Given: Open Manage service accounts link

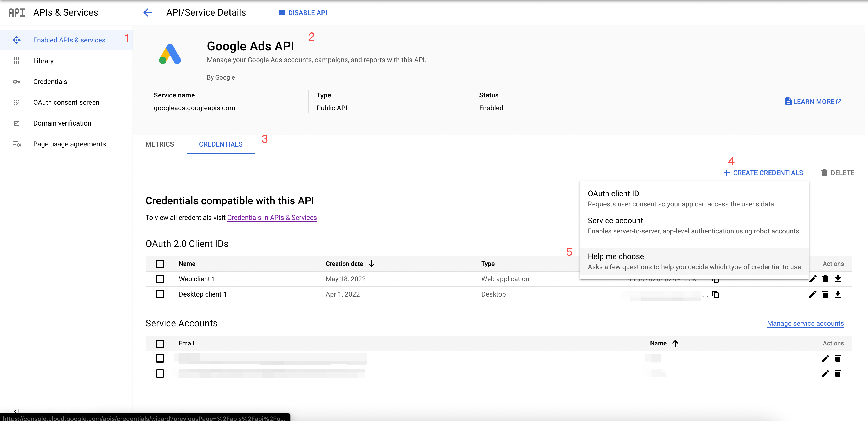Looking at the screenshot, I should [805, 324].
